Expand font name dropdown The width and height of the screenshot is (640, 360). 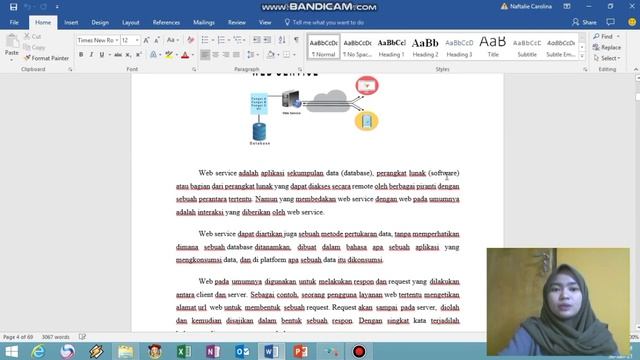[x=117, y=40]
